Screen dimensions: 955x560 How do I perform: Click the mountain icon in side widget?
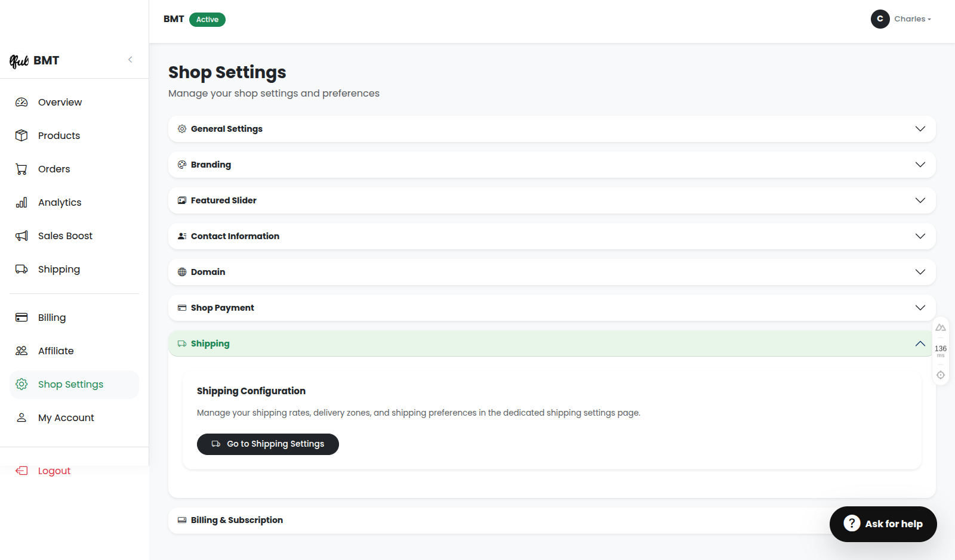click(x=941, y=327)
